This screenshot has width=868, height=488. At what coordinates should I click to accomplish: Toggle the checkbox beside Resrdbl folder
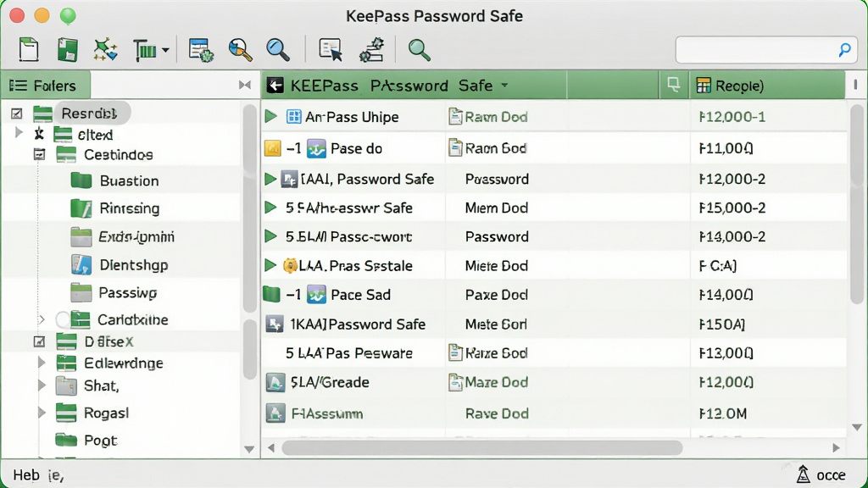pyautogui.click(x=17, y=114)
